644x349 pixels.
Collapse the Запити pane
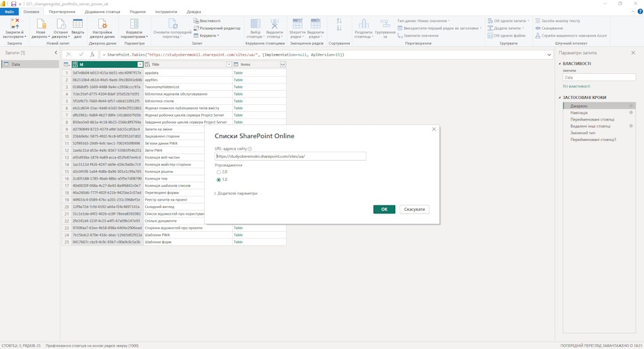tap(56, 53)
